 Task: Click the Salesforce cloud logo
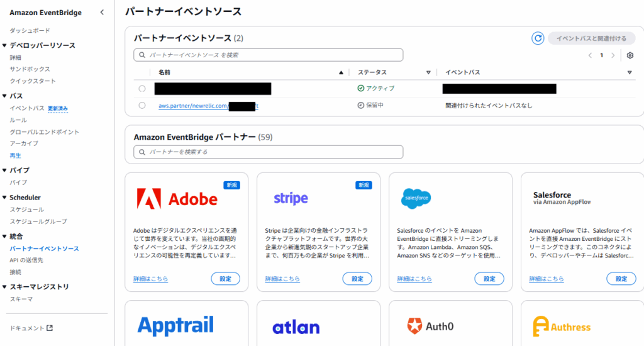tap(416, 198)
